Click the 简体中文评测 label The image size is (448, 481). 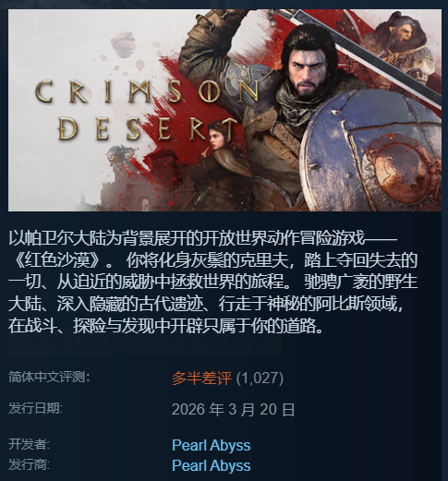point(49,377)
